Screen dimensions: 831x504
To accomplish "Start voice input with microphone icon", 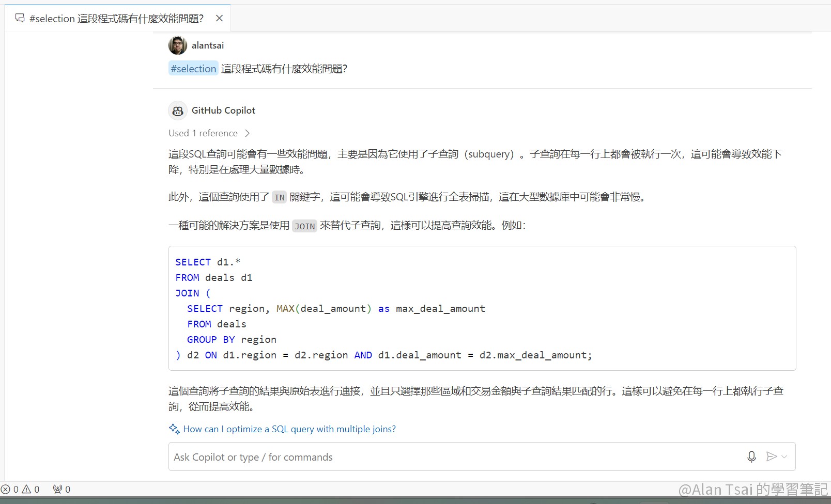I will pos(751,456).
